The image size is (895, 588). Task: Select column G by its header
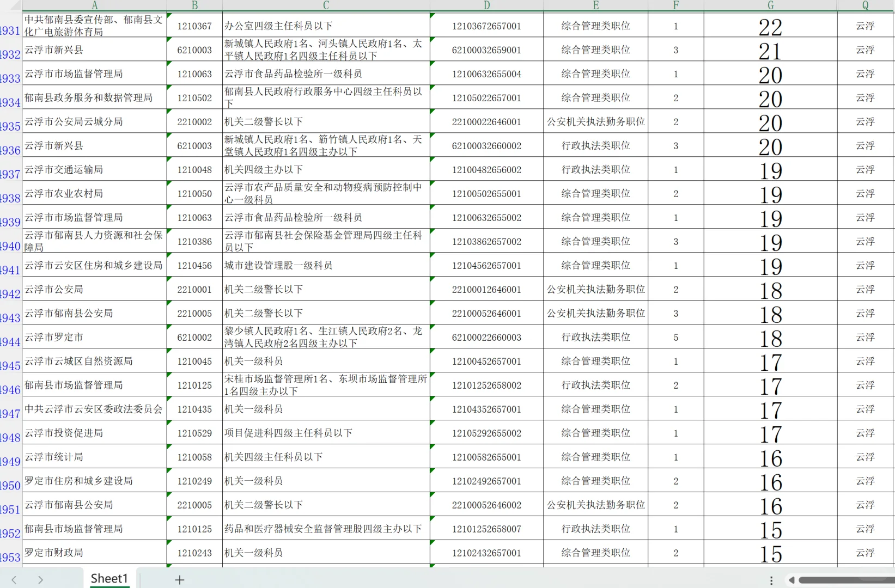click(x=770, y=5)
